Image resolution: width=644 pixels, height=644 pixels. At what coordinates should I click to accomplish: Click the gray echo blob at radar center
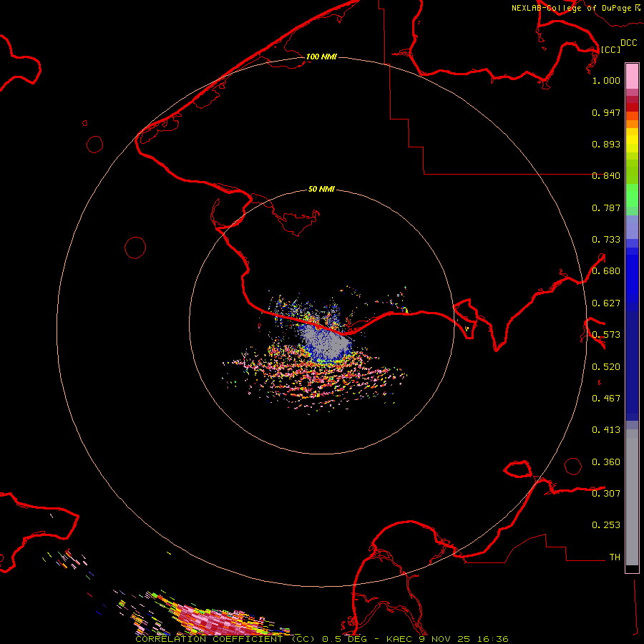click(327, 343)
